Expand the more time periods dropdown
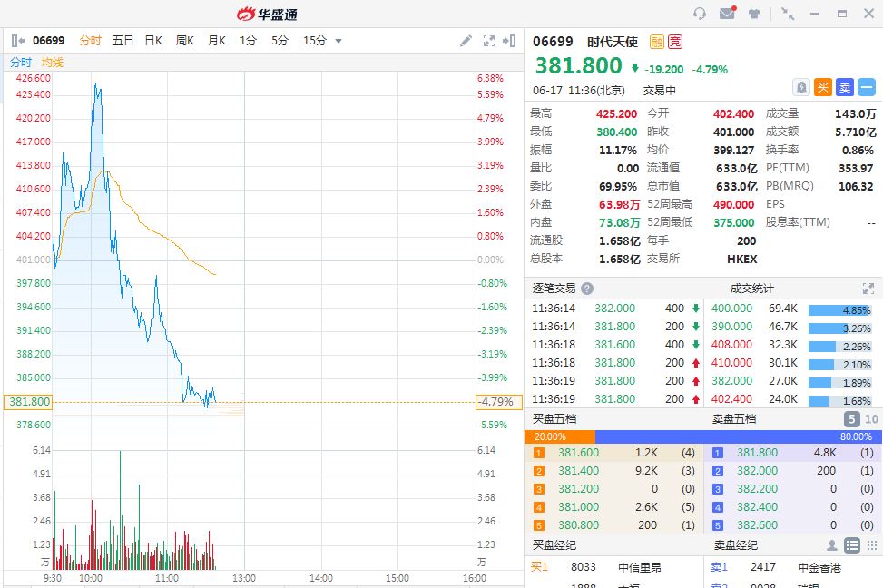Screen dimensions: 883x588 point(339,41)
